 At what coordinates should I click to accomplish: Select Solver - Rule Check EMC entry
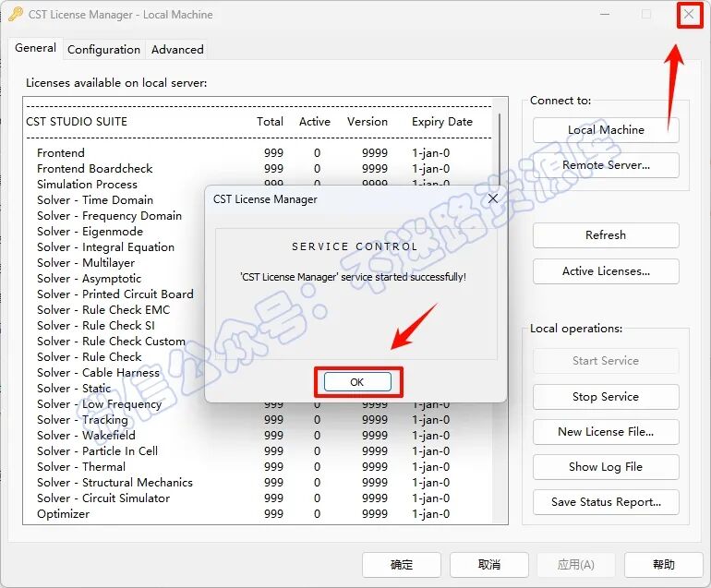point(103,310)
